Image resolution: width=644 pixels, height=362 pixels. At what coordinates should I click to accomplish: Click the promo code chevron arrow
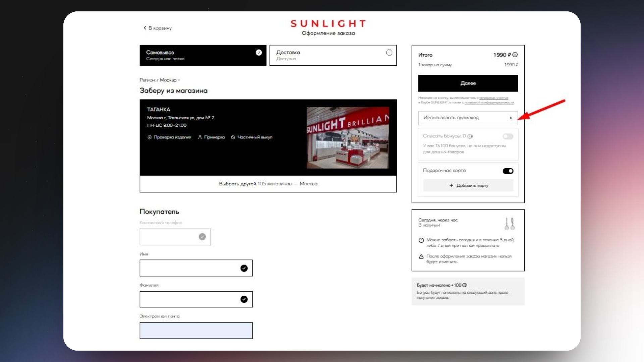pyautogui.click(x=511, y=118)
